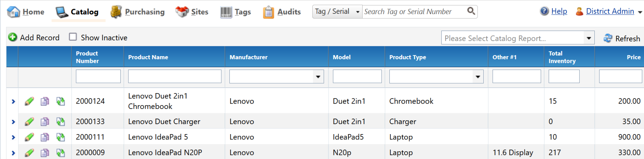Viewport: 644px width, 159px height.
Task: Open the Purchasing tab
Action: pyautogui.click(x=138, y=12)
